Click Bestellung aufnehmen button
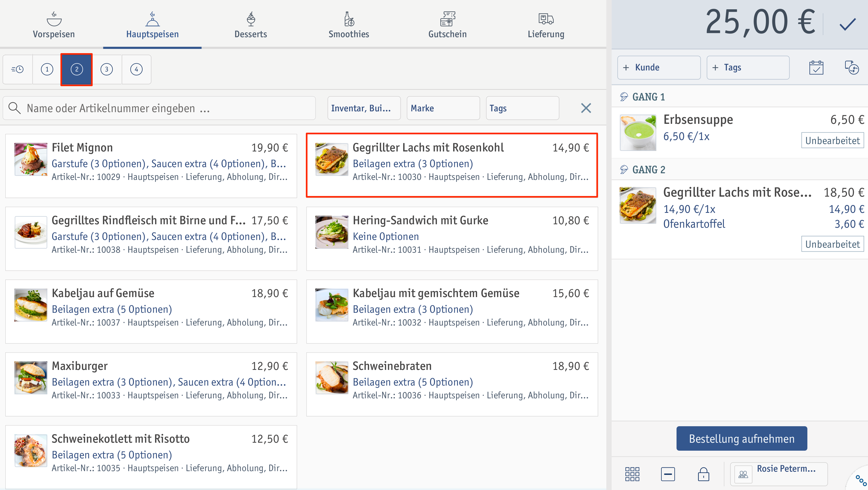This screenshot has width=868, height=490. [x=741, y=439]
